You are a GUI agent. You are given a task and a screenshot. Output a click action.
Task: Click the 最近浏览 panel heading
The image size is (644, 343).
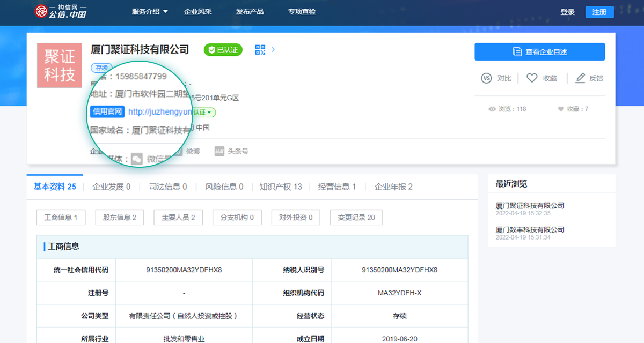(x=511, y=183)
